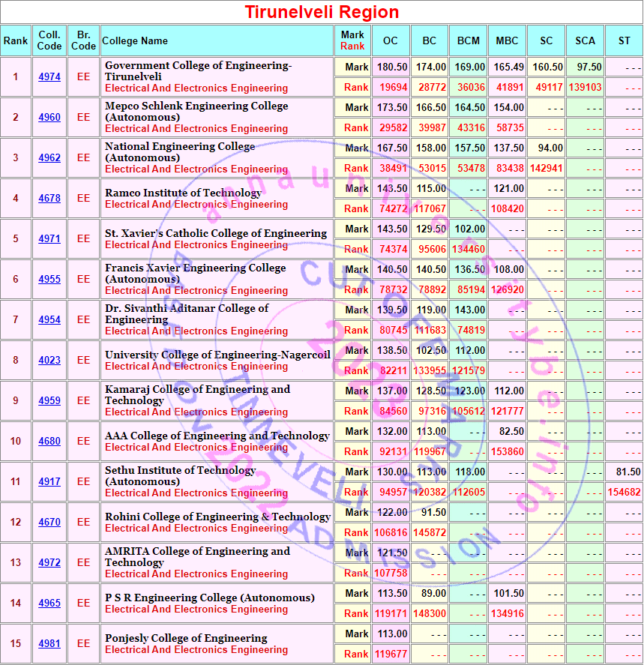Select the 4955 college code link
The image size is (644, 665).
pyautogui.click(x=49, y=280)
